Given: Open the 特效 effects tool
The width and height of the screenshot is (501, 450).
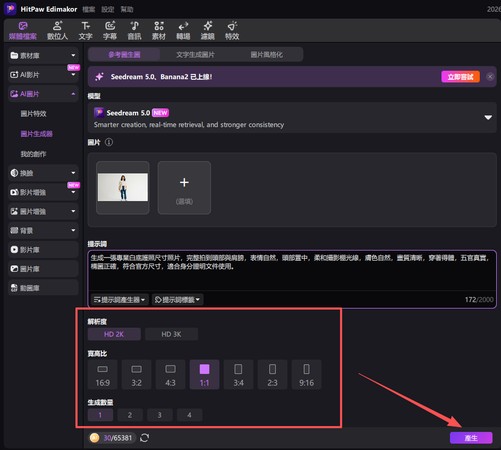Looking at the screenshot, I should click(x=232, y=30).
